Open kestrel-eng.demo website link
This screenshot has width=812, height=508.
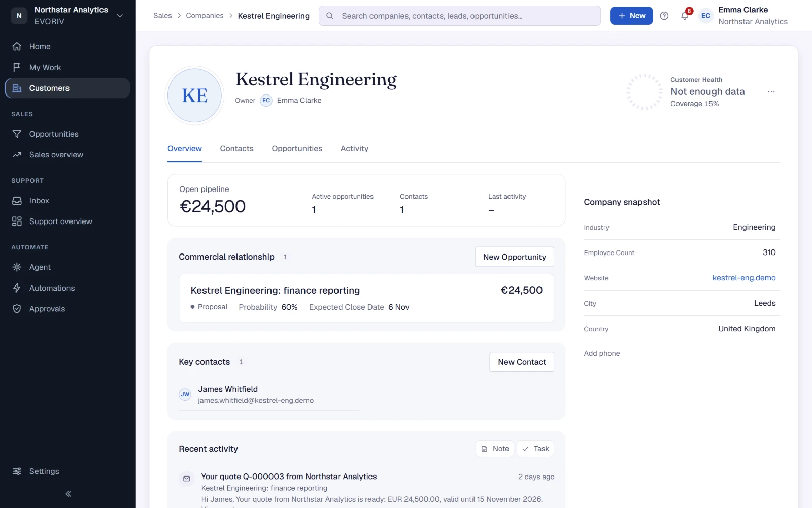coord(744,278)
